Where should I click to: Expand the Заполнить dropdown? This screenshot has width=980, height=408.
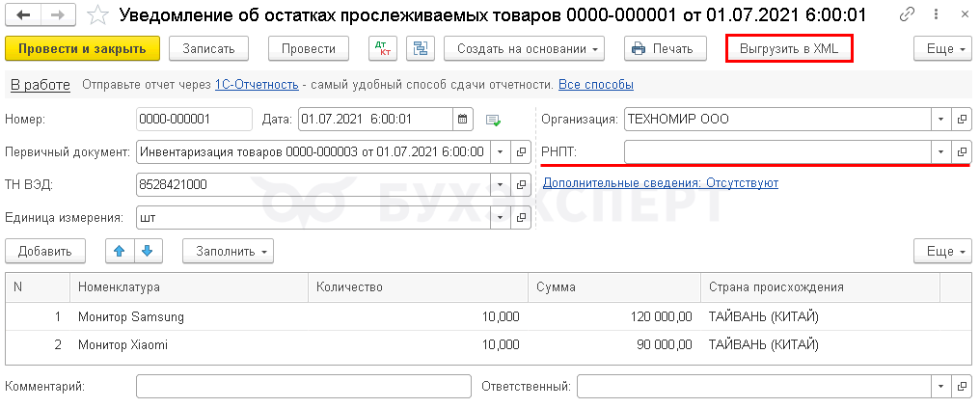(x=229, y=251)
